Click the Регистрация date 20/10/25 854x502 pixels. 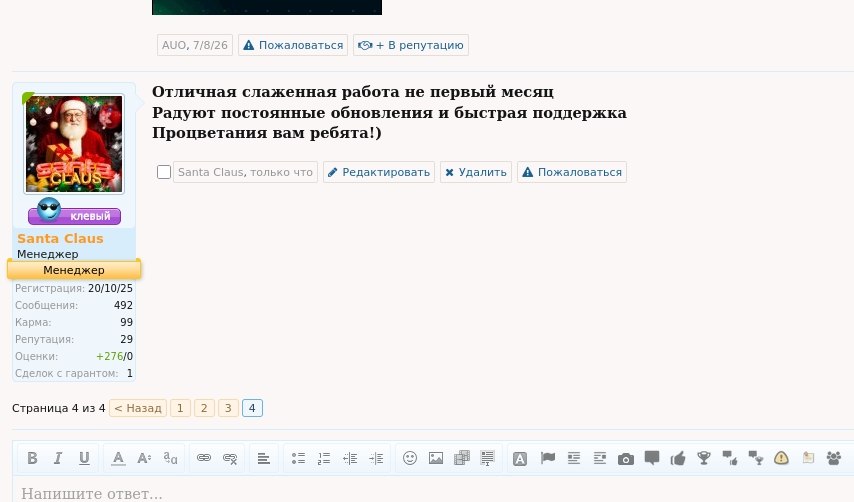point(111,288)
